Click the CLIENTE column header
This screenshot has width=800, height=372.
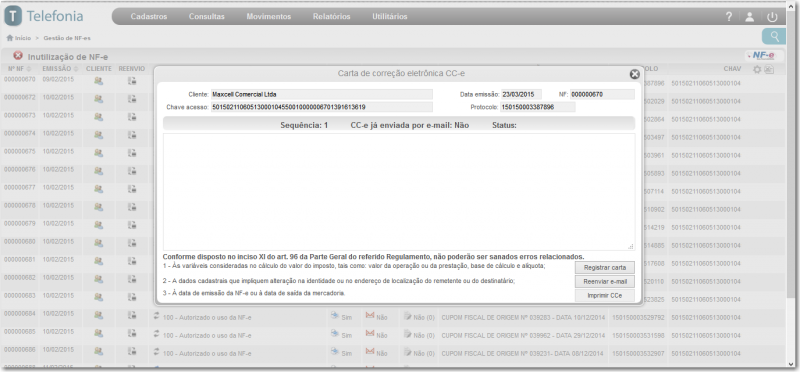[x=98, y=68]
